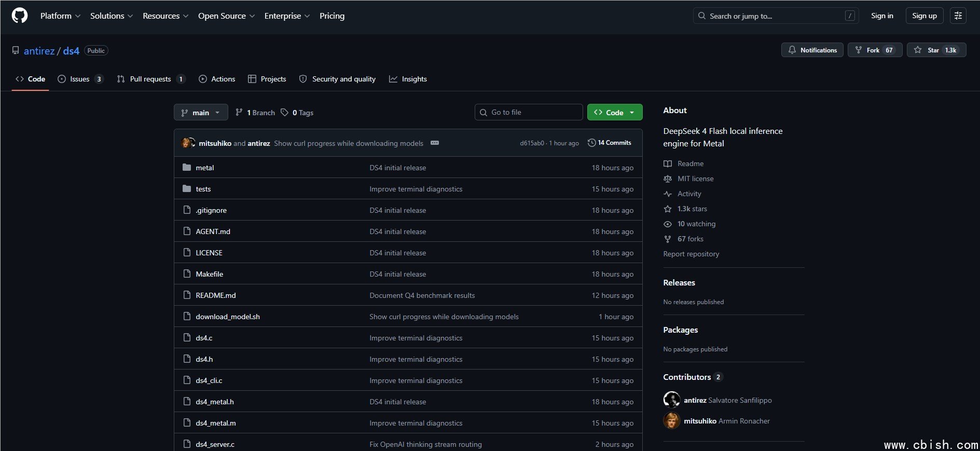Click the fork icon on Fork button
980x451 pixels.
coord(859,50)
